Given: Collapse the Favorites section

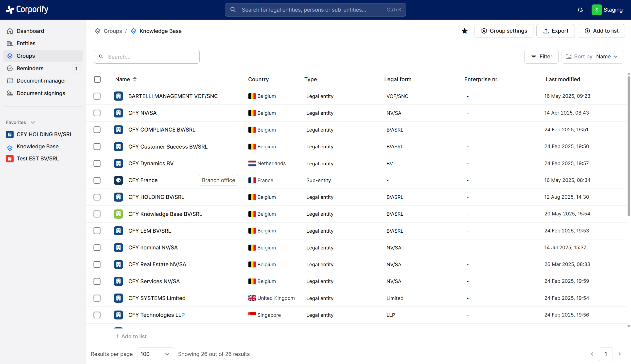Looking at the screenshot, I should (33, 122).
